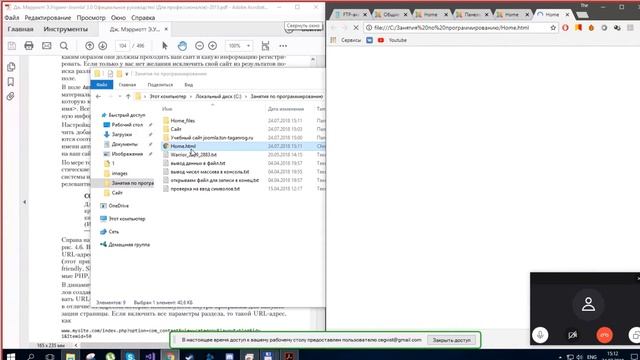Screen dimensions: 640x360
Task: Select Домашняя группа in Explorer tree
Action: (129, 244)
